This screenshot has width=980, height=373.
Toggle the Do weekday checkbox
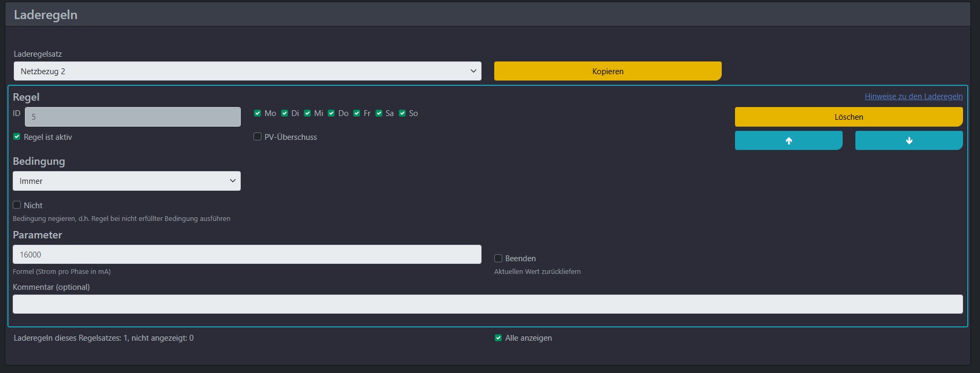coord(331,113)
